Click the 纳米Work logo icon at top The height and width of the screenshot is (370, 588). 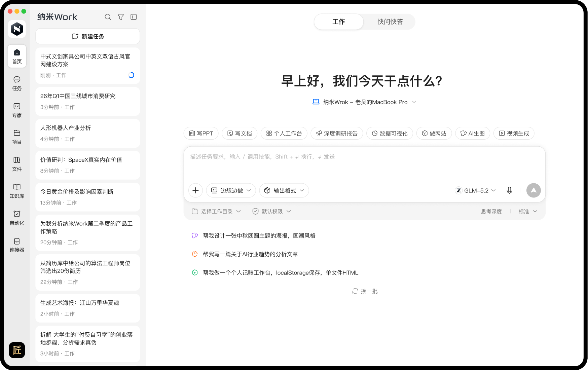17,29
